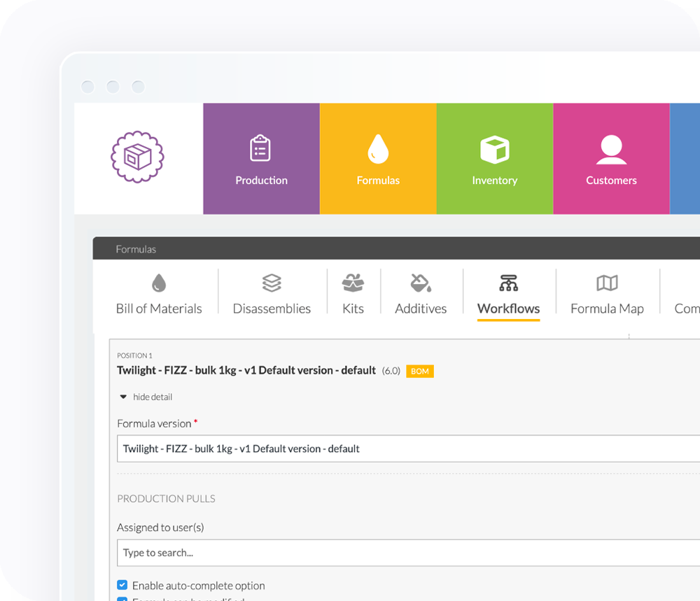Collapse details with hide detail arrow
This screenshot has width=700, height=601.
click(x=123, y=397)
